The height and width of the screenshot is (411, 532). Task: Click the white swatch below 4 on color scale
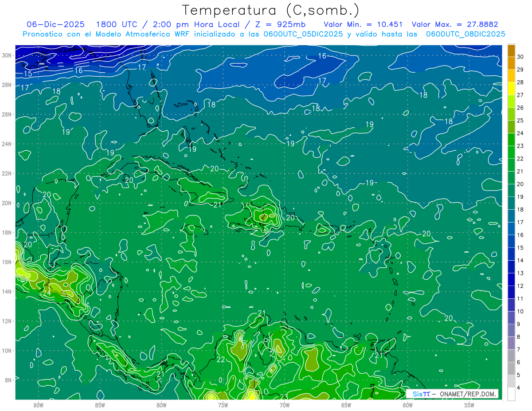click(x=511, y=394)
